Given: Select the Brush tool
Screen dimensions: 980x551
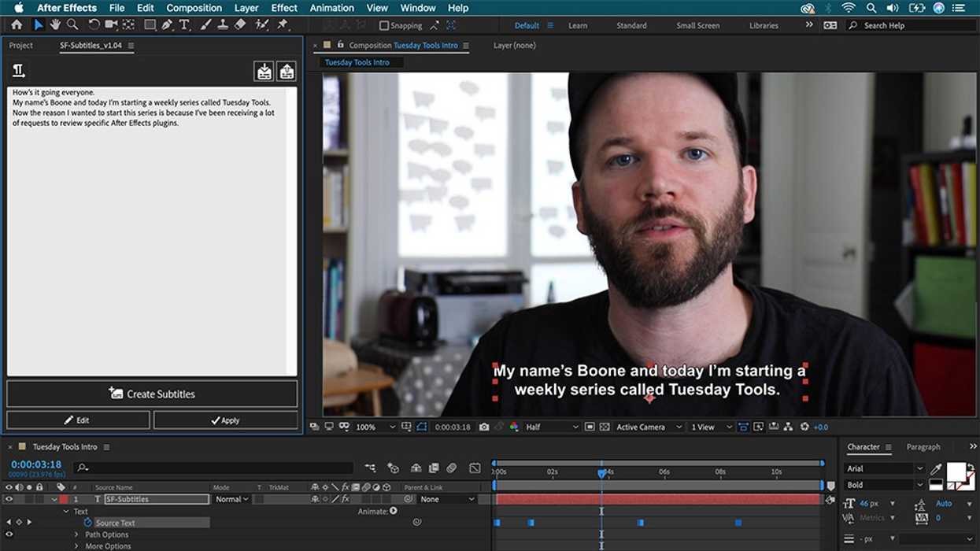Looking at the screenshot, I should pos(205,25).
